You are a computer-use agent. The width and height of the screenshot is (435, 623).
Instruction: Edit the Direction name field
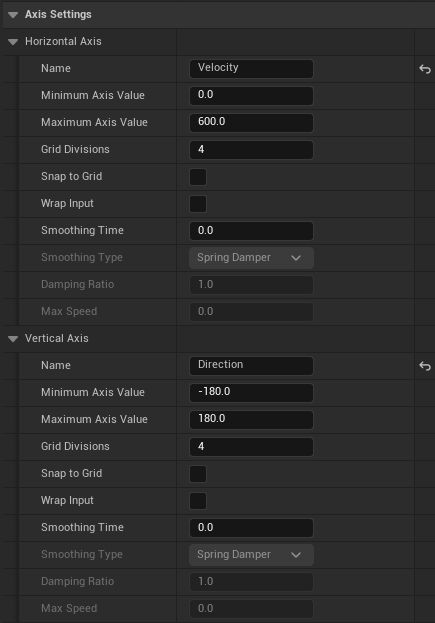coord(251,366)
